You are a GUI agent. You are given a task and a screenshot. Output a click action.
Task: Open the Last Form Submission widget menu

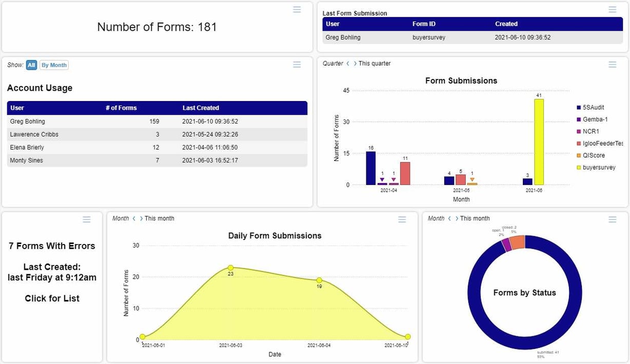click(612, 9)
